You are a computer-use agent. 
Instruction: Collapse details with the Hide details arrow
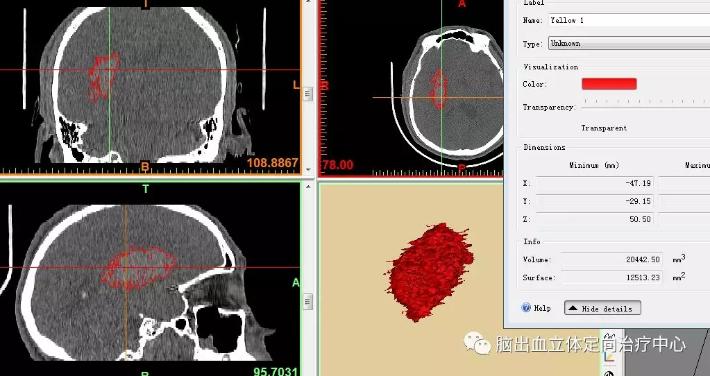(x=573, y=309)
